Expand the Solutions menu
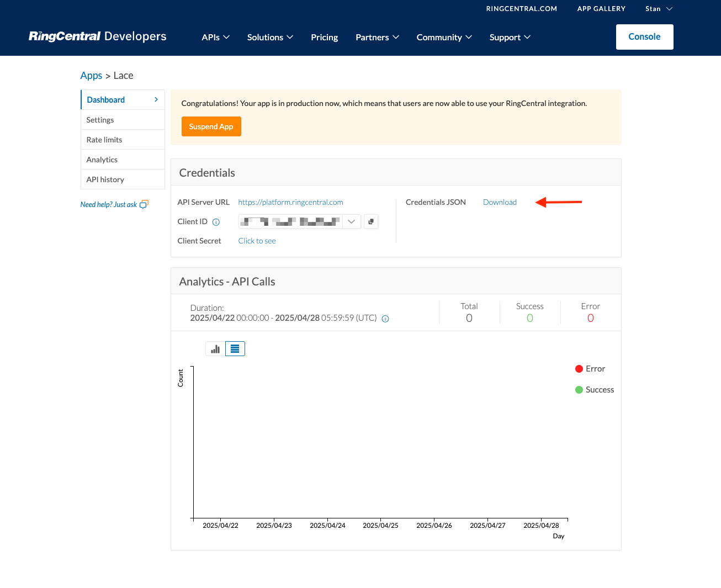721x588 pixels. click(270, 37)
